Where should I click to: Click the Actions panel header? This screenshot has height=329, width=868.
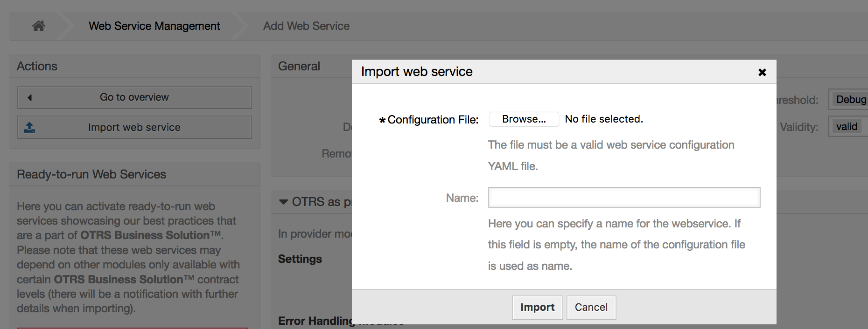[x=37, y=66]
